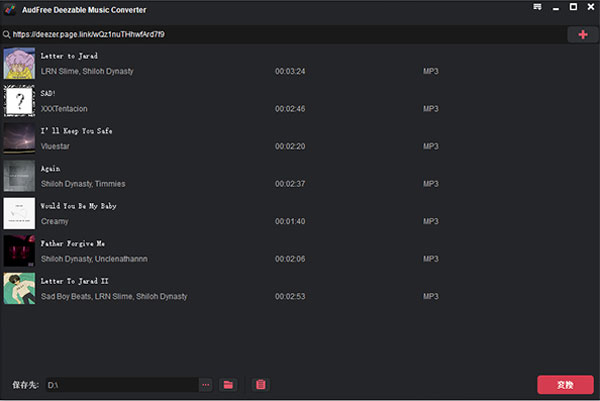Screen dimensions: 600x401
Task: Select Father Forgive Me album cover
Action: click(19, 251)
